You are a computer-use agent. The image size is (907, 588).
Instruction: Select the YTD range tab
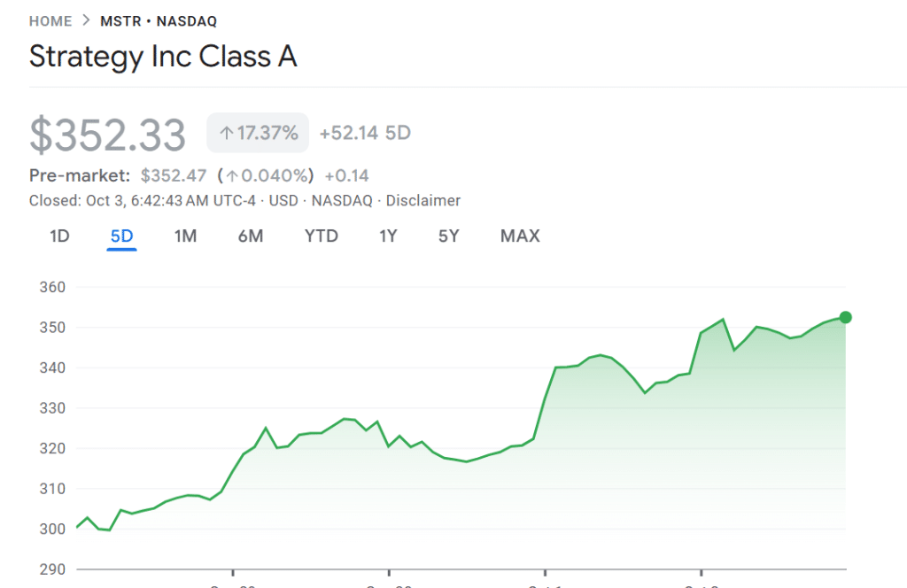point(322,236)
